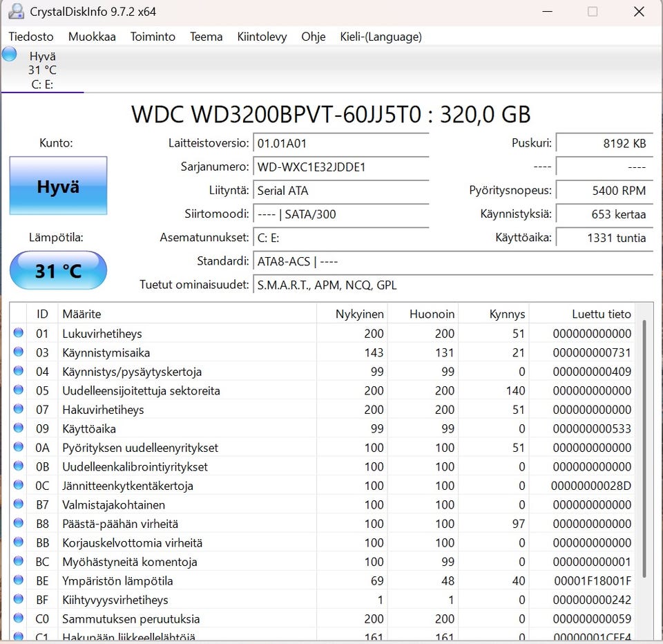Click status icon for Lukuvirhetiheys row
The height and width of the screenshot is (644, 663).
(x=19, y=333)
